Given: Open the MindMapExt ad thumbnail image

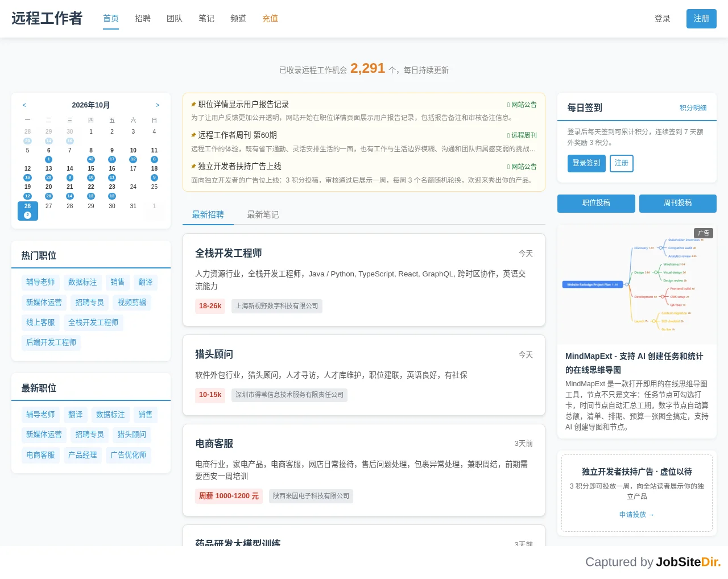Looking at the screenshot, I should 637,284.
